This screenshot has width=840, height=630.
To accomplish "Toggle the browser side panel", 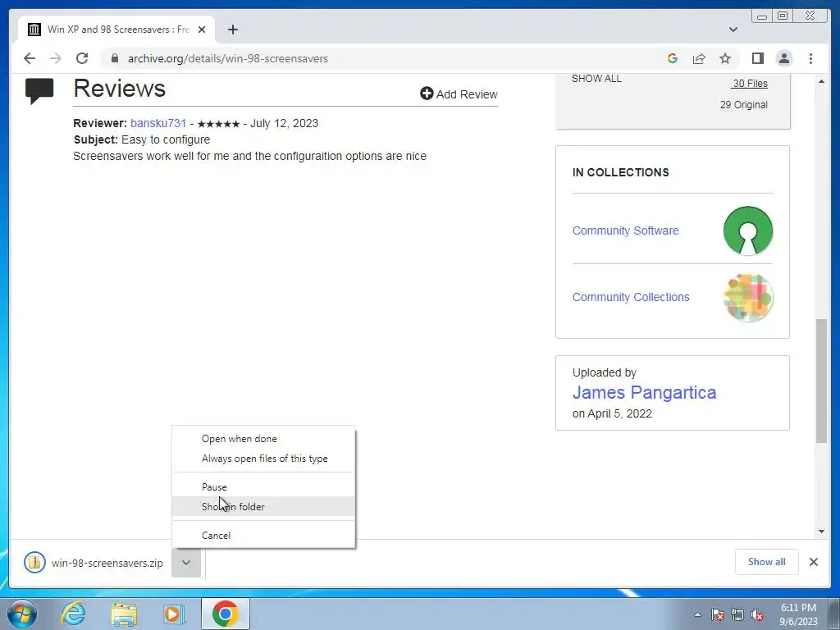I will (x=757, y=58).
